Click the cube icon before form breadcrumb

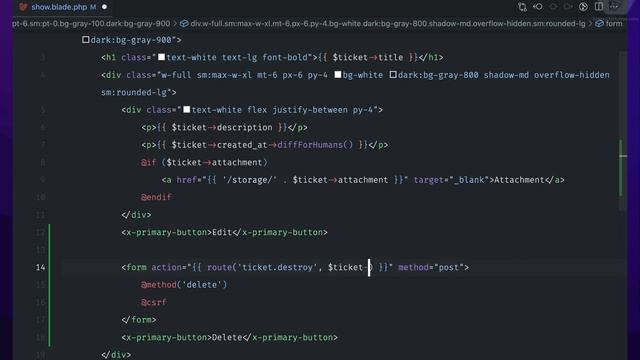[599, 24]
